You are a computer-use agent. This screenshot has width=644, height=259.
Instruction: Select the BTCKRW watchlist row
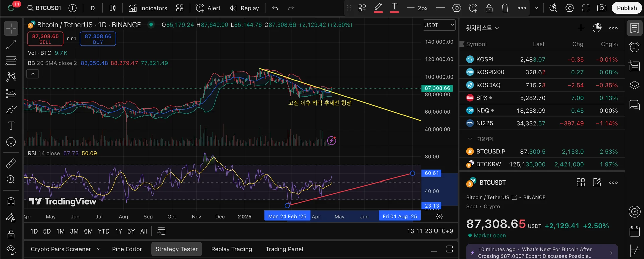point(542,164)
